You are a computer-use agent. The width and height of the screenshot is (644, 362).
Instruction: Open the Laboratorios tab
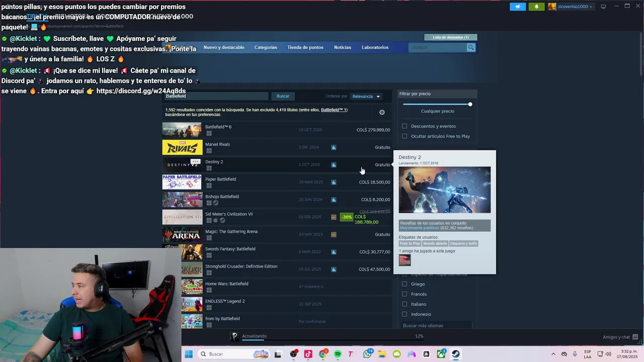click(375, 47)
